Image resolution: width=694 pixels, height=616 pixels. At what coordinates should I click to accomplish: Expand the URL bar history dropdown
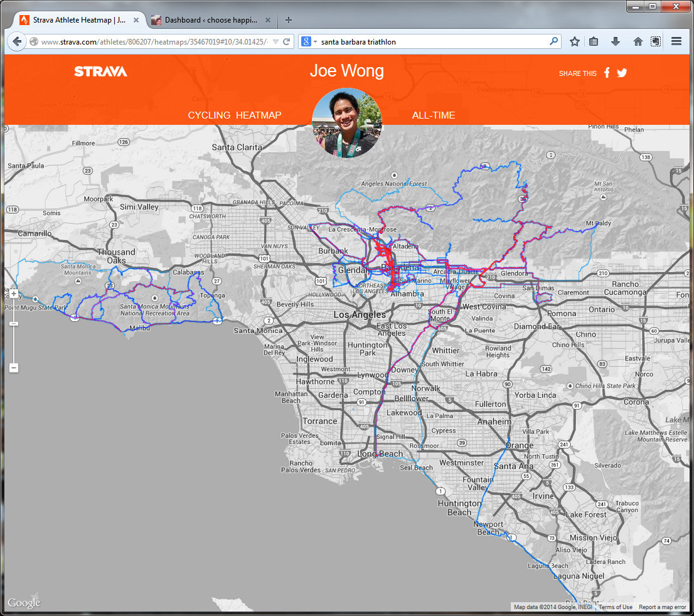pyautogui.click(x=275, y=42)
